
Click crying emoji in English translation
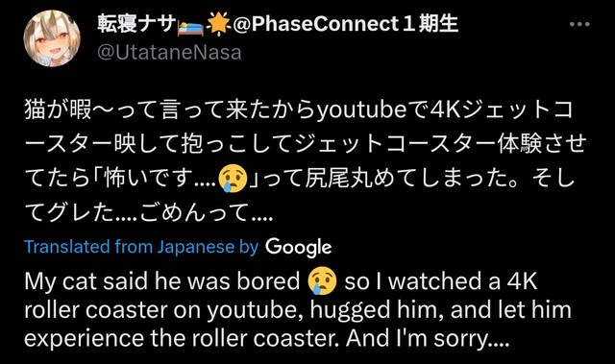pos(323,281)
